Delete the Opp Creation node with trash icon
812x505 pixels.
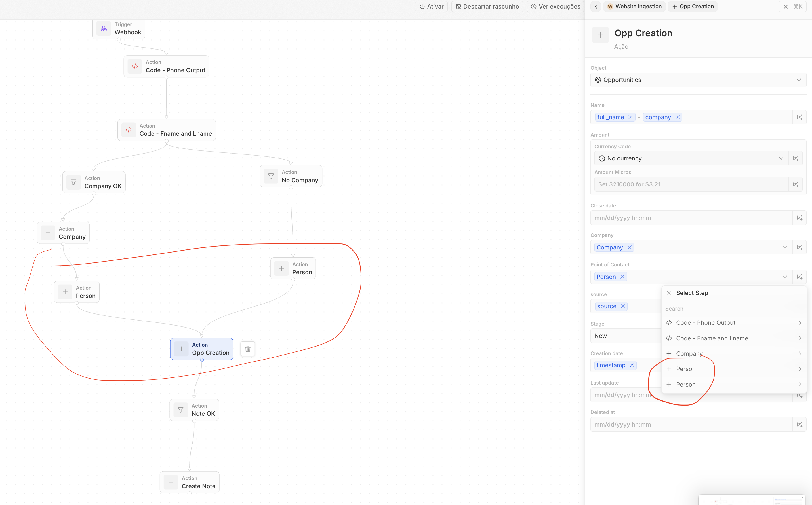click(x=248, y=349)
